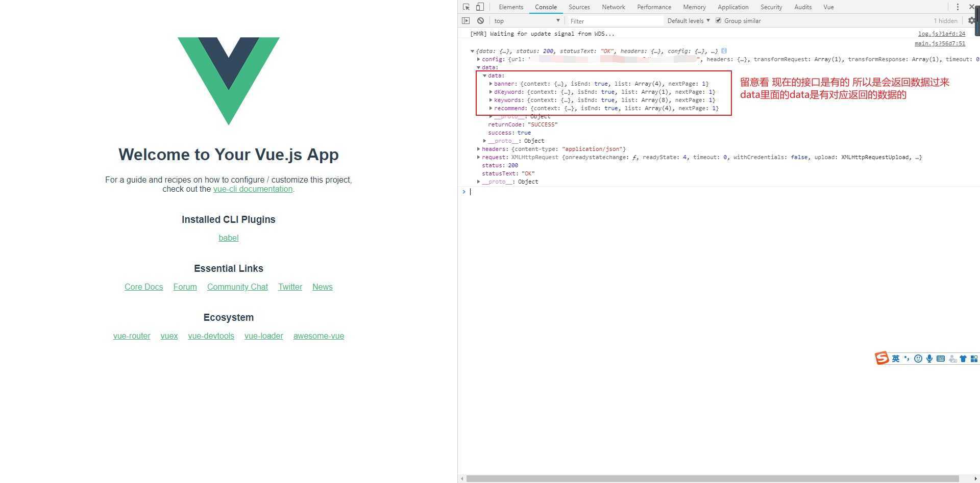980x483 pixels.
Task: Click the Vue logo image
Action: tap(229, 81)
